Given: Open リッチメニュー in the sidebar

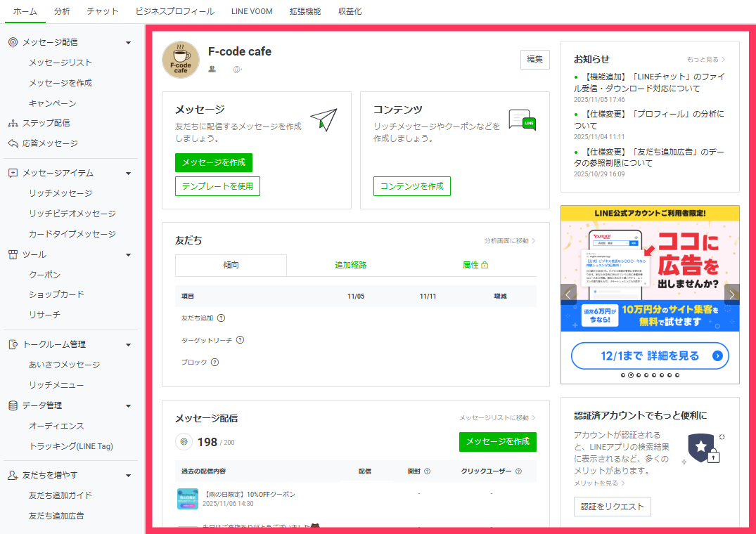Looking at the screenshot, I should tap(56, 385).
